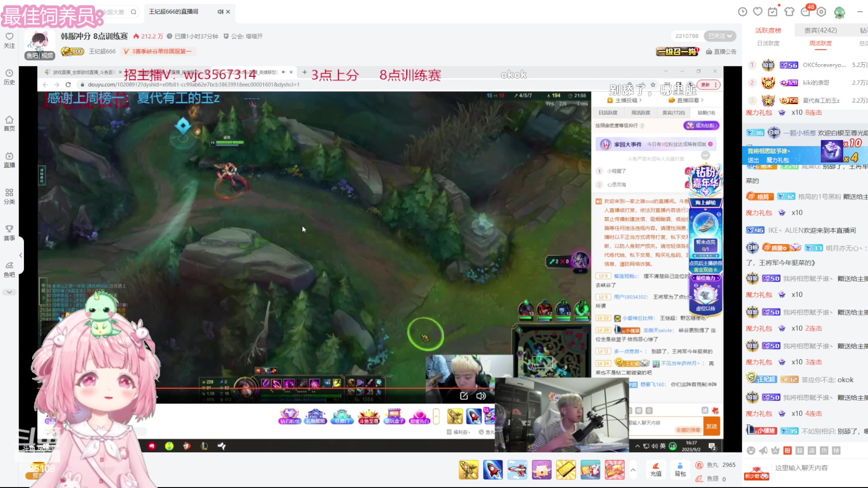Open 历史 history in the left sidebar
This screenshot has width=868, height=488.
9,77
